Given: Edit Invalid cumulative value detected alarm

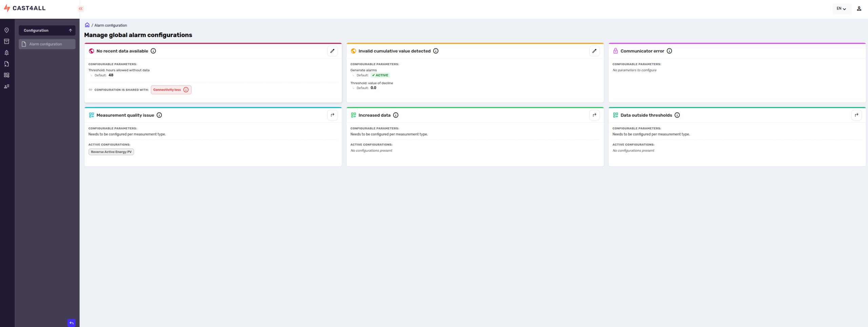Looking at the screenshot, I should pyautogui.click(x=594, y=51).
